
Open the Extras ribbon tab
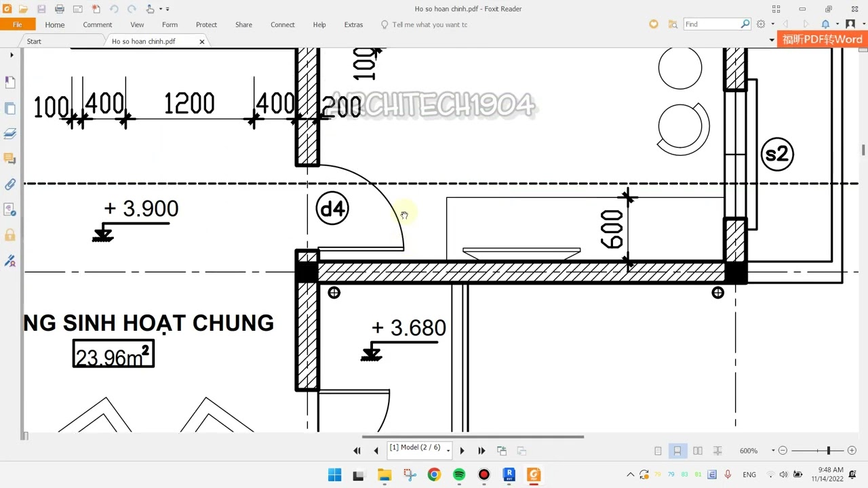click(x=353, y=24)
